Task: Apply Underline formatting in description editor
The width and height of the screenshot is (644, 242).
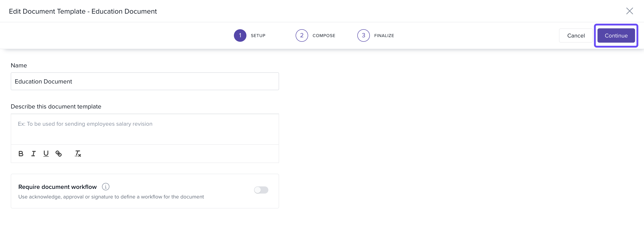Action: click(x=46, y=154)
